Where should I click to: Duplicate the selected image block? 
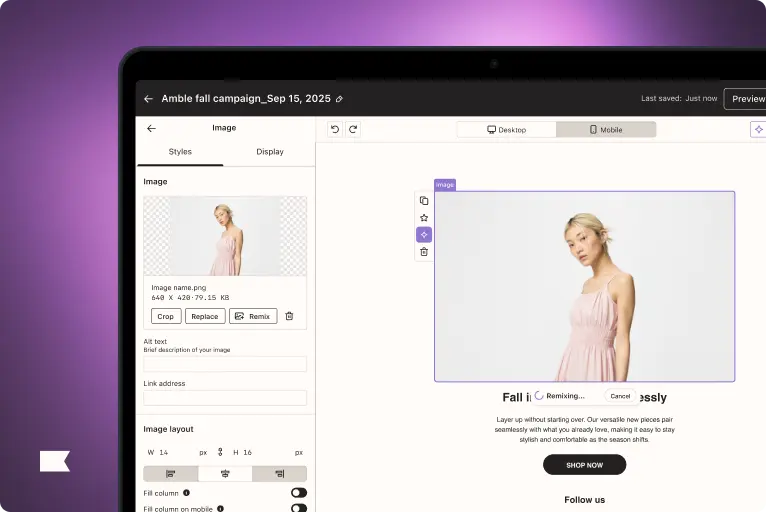pos(424,201)
